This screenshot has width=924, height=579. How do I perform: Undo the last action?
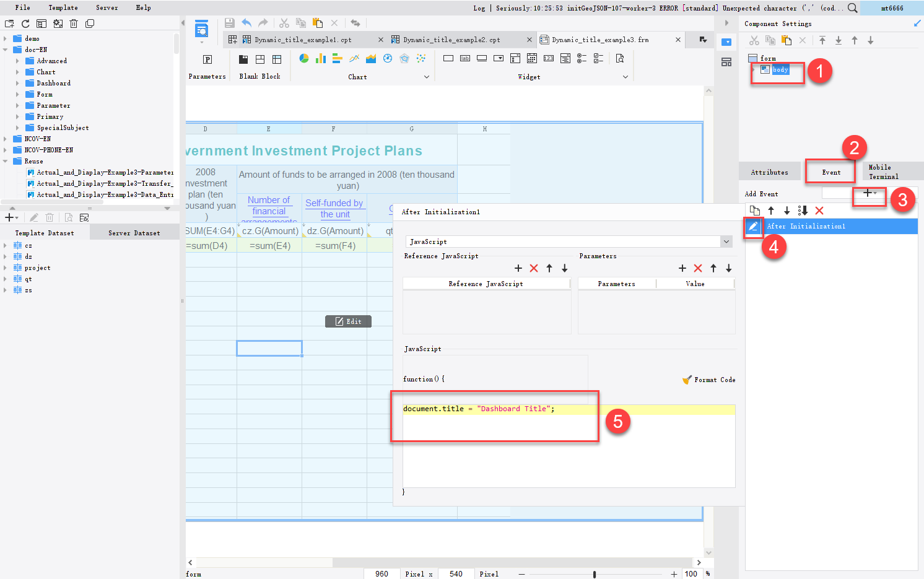(x=246, y=23)
